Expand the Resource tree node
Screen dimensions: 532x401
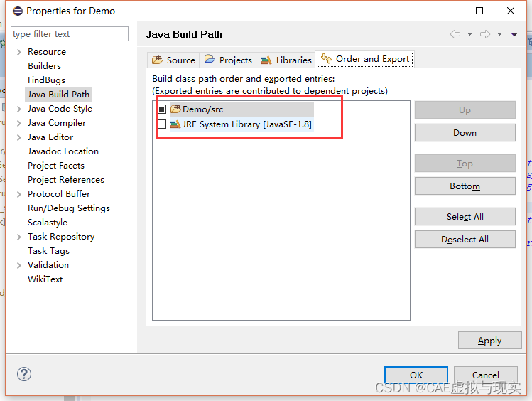tap(19, 52)
